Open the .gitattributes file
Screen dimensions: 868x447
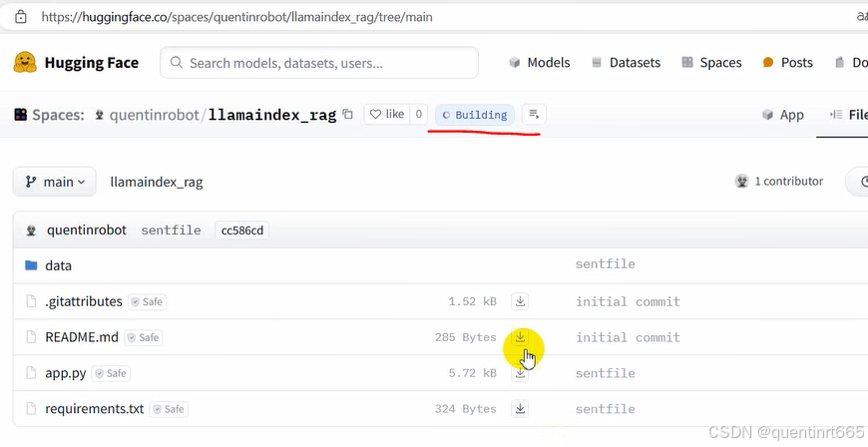click(84, 301)
